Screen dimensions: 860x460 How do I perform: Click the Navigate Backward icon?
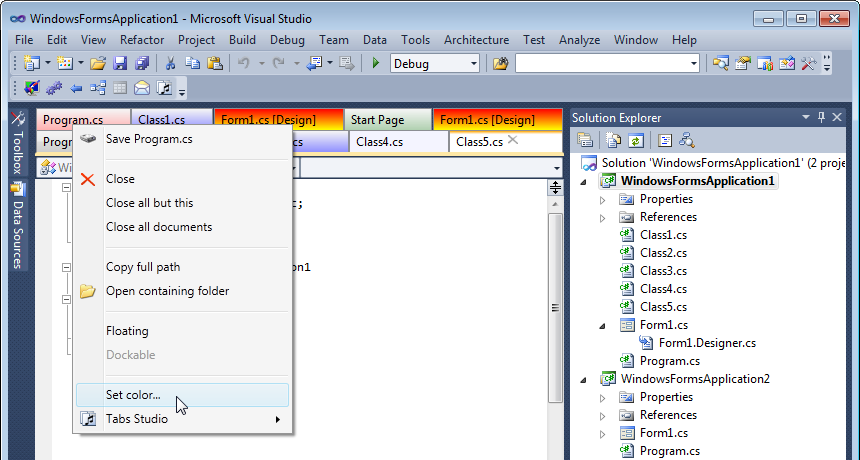click(x=314, y=64)
